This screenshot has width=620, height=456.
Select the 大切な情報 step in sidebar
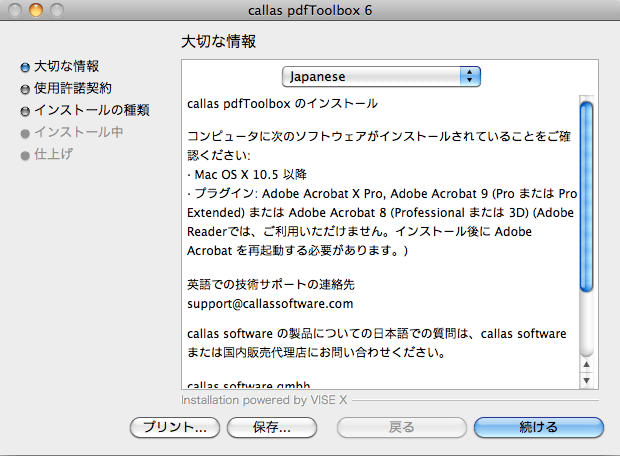tap(66, 66)
